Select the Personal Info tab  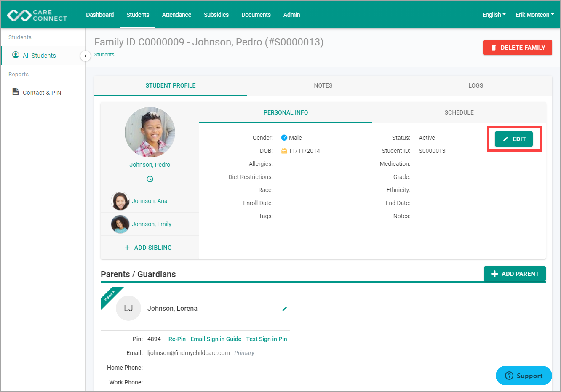pyautogui.click(x=286, y=112)
